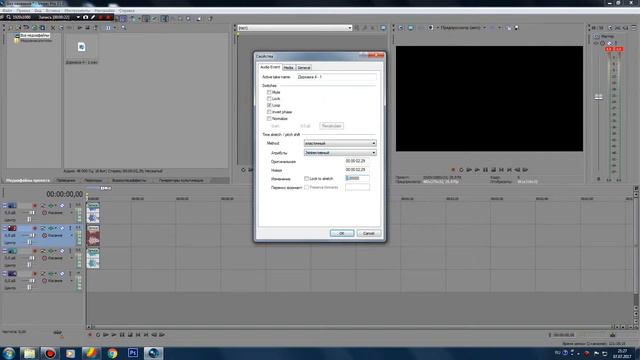Open the Видеоэффекты tab
This screenshot has height=360, width=640.
coord(129,180)
